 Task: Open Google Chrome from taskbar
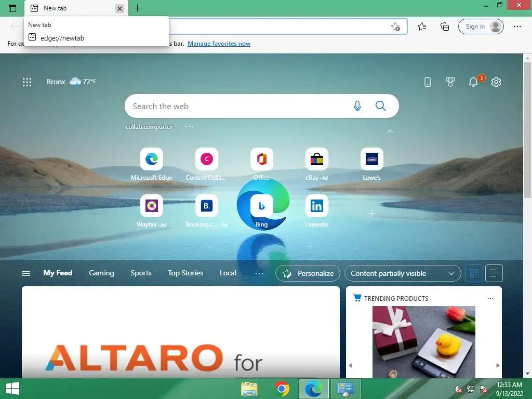tap(282, 389)
